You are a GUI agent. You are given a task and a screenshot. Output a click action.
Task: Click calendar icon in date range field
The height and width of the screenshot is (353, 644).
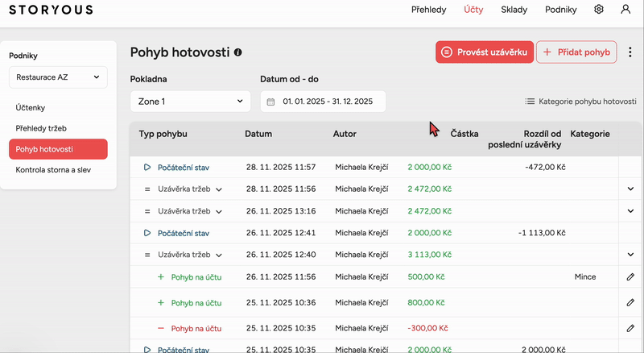pos(271,102)
